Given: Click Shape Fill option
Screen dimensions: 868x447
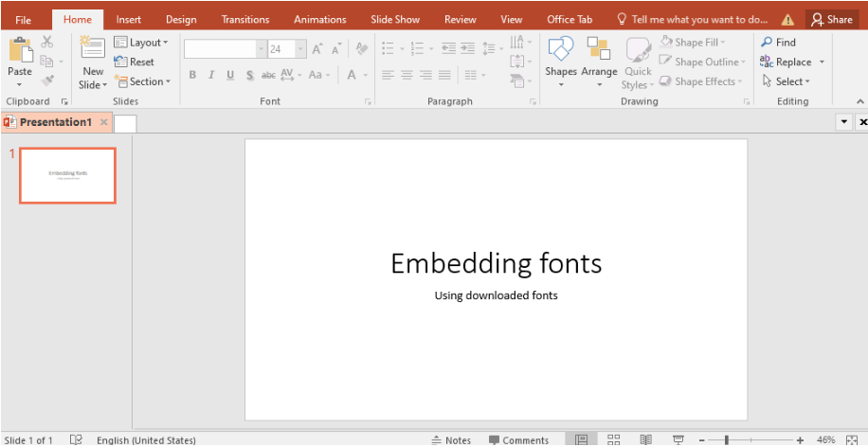Looking at the screenshot, I should click(x=693, y=43).
